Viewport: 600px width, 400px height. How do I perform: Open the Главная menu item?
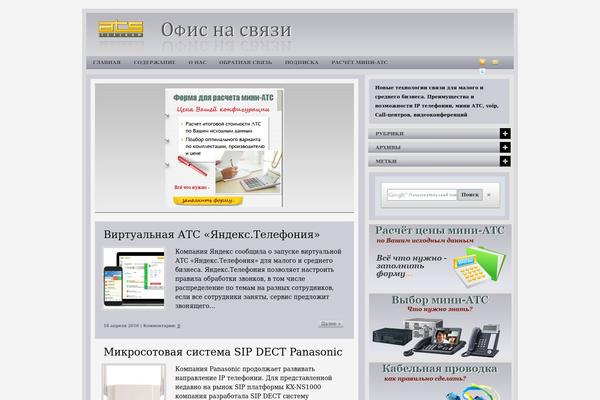point(107,62)
